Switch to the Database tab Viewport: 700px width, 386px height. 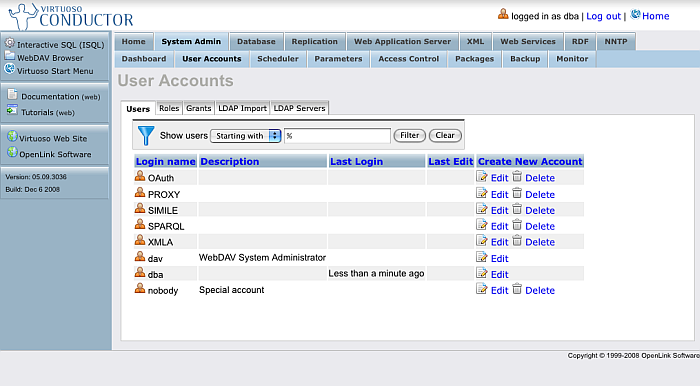pos(256,42)
